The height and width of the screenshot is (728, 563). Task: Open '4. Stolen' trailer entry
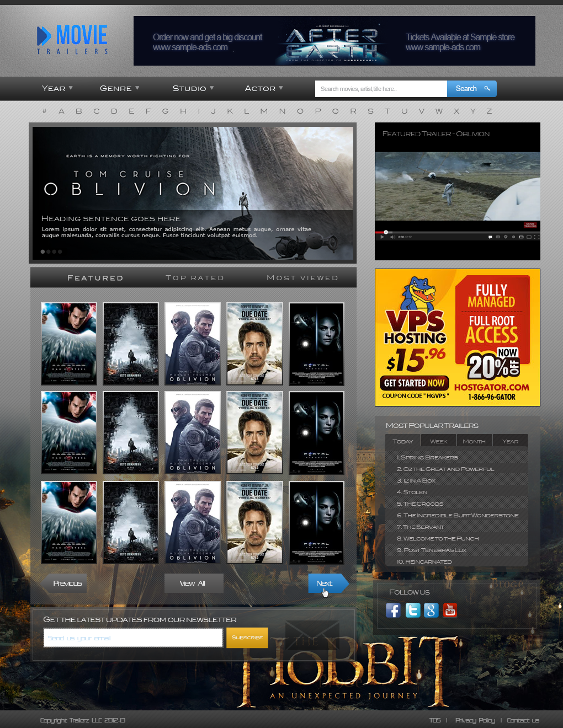pos(456,492)
